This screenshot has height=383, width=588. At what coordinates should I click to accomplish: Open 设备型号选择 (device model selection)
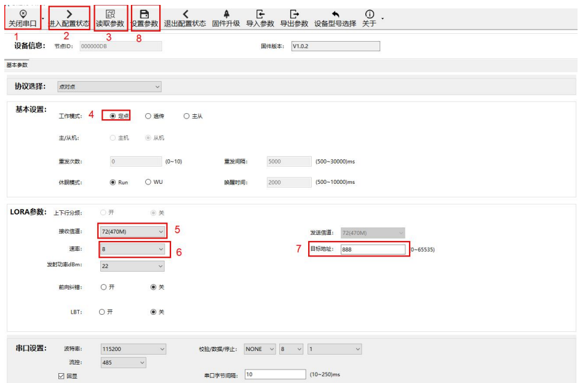[335, 14]
